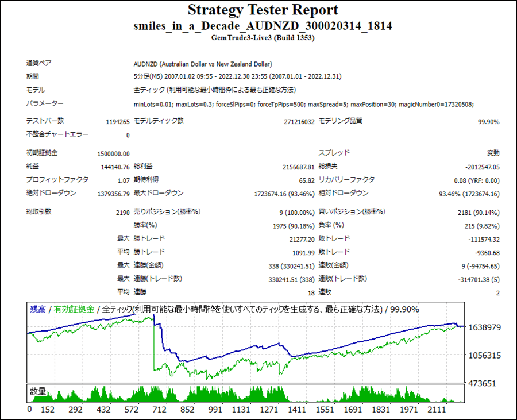Select short positions 9 (100.00%)
This screenshot has height=420, width=517.
coord(297,213)
